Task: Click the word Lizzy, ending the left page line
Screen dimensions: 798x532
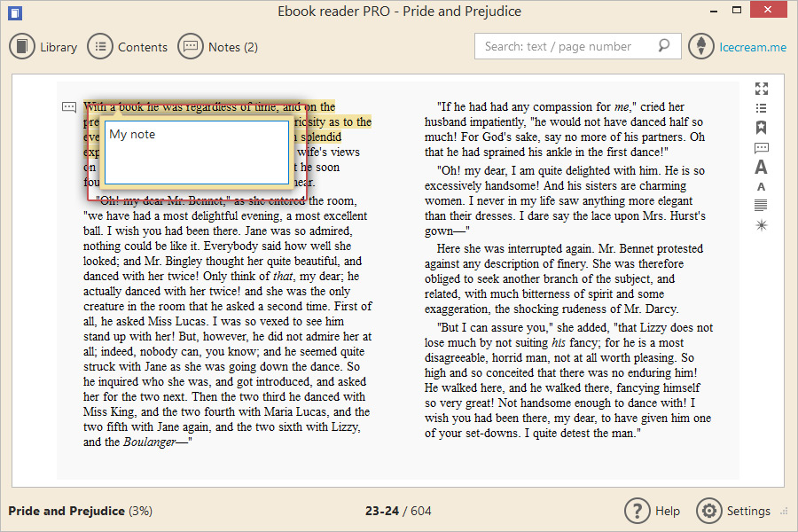Action: (x=346, y=427)
